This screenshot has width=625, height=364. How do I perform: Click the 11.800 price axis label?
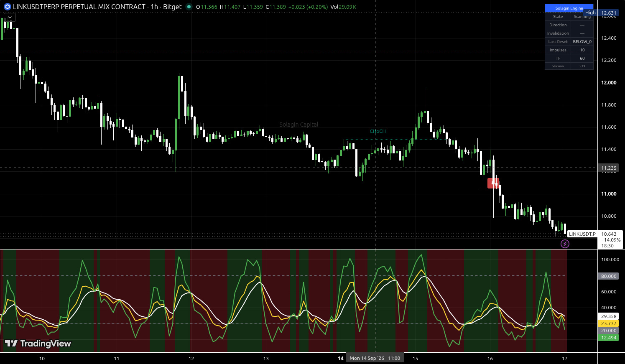(609, 105)
